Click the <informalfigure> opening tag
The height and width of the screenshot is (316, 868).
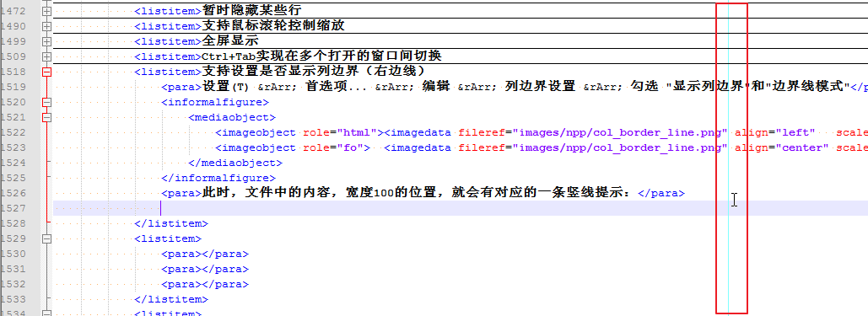(215, 102)
